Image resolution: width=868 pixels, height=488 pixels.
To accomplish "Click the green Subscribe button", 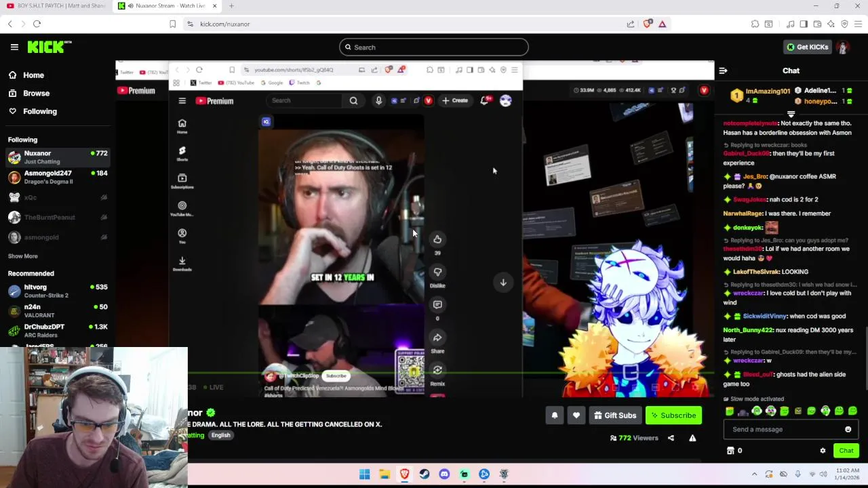I will tap(673, 415).
